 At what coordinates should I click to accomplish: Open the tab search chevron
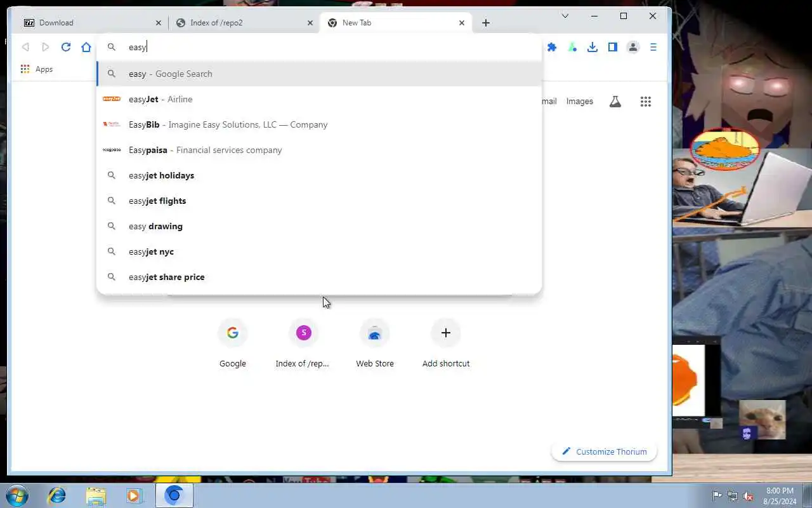[x=565, y=16]
